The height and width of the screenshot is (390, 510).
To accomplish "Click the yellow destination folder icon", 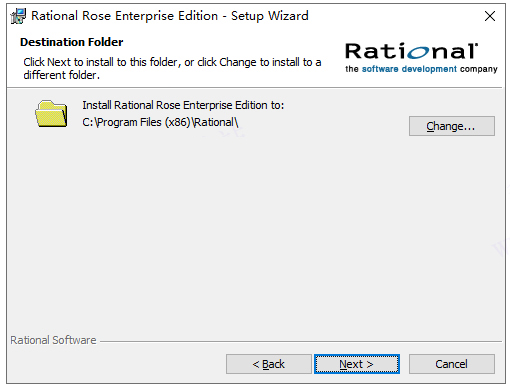I will click(51, 114).
